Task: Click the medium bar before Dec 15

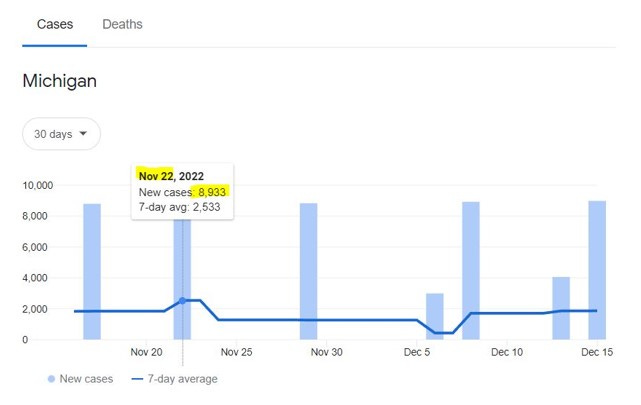Action: point(561,308)
